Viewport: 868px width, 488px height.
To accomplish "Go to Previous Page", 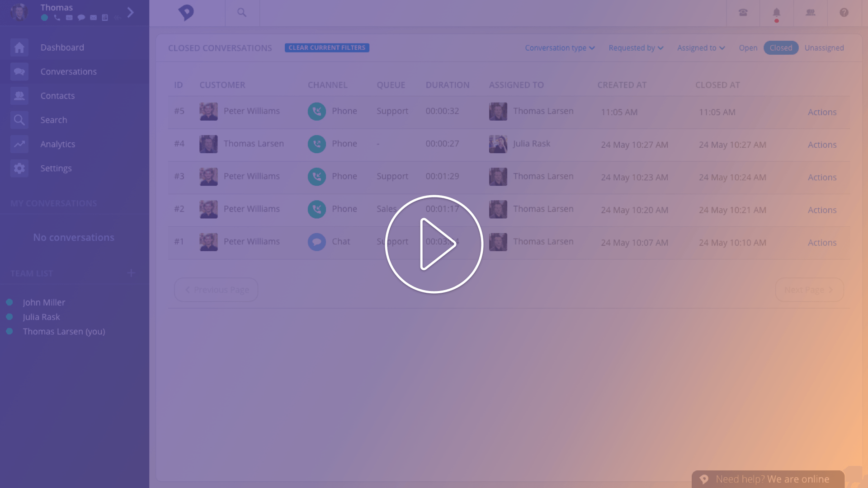I will click(216, 290).
